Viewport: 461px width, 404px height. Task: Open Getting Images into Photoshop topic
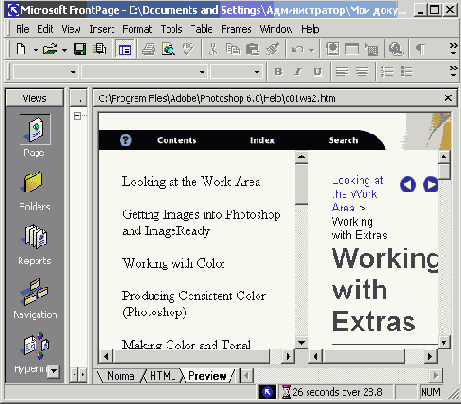201,223
